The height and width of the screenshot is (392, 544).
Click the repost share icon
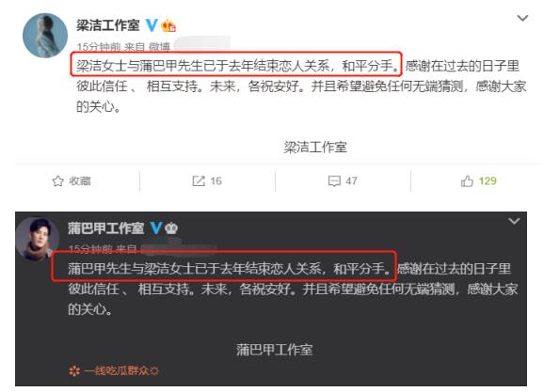point(199,180)
